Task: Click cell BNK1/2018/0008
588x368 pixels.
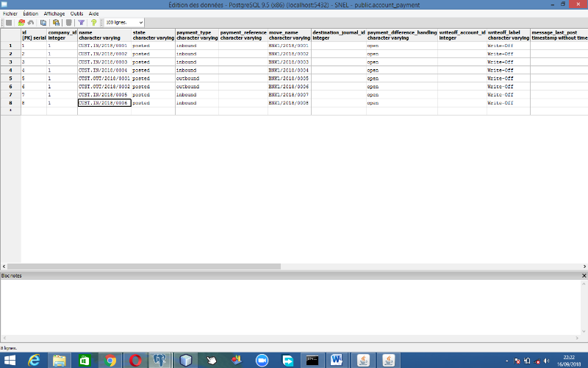Action: tap(290, 103)
